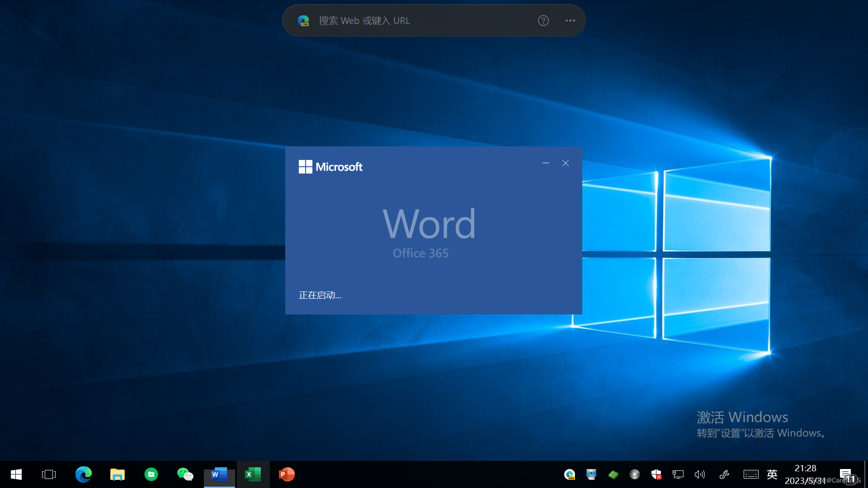Open network settings tray icon

678,474
